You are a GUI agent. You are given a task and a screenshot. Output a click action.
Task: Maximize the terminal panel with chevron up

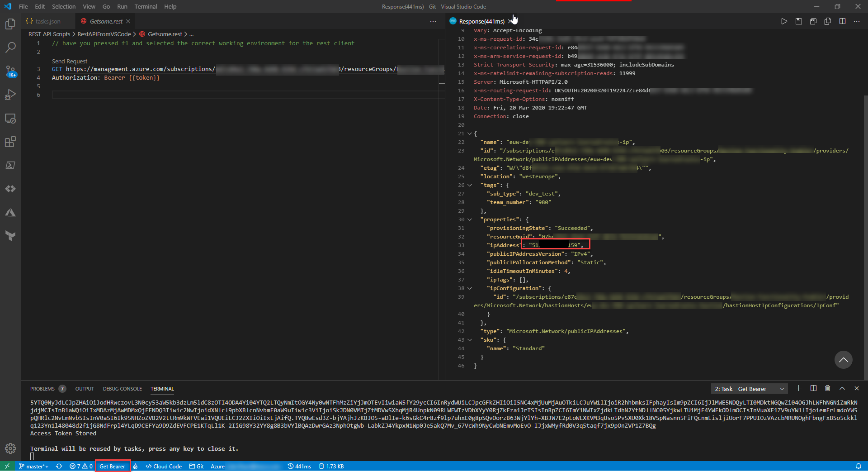(x=842, y=388)
